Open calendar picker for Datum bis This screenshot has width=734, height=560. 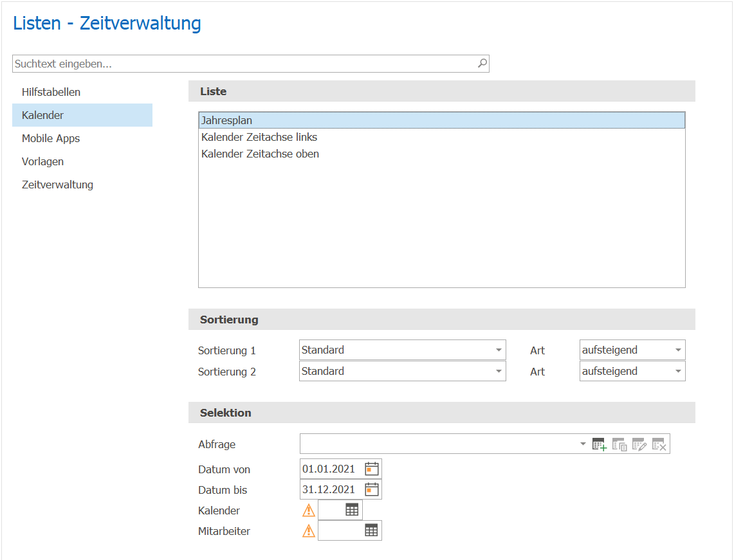click(x=372, y=489)
